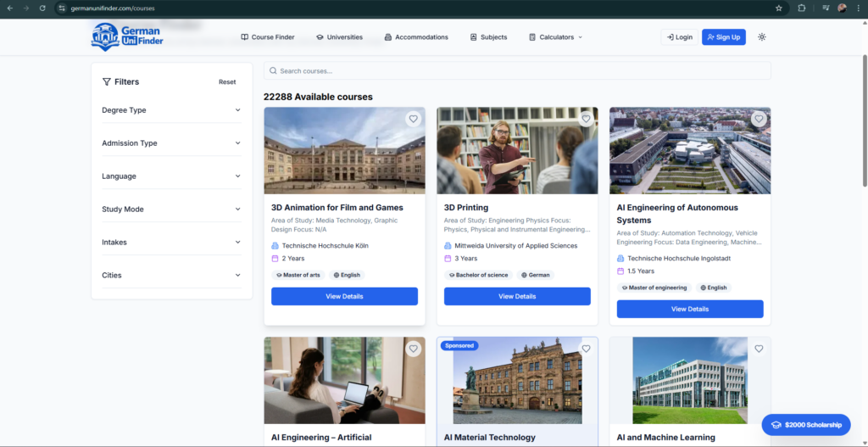Bookmark this page with the star icon
Screen dimensions: 868x447
click(779, 8)
